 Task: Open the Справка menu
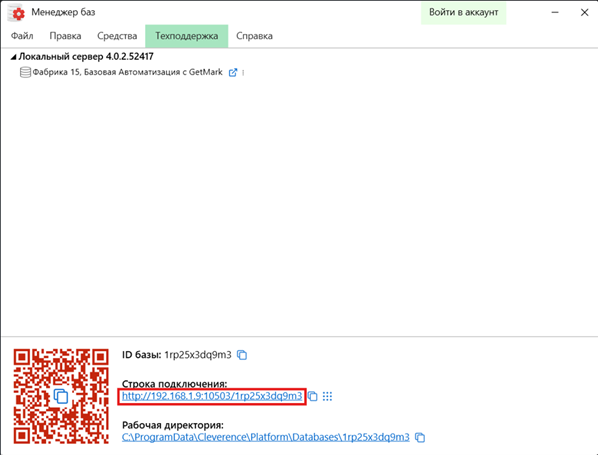pos(254,36)
